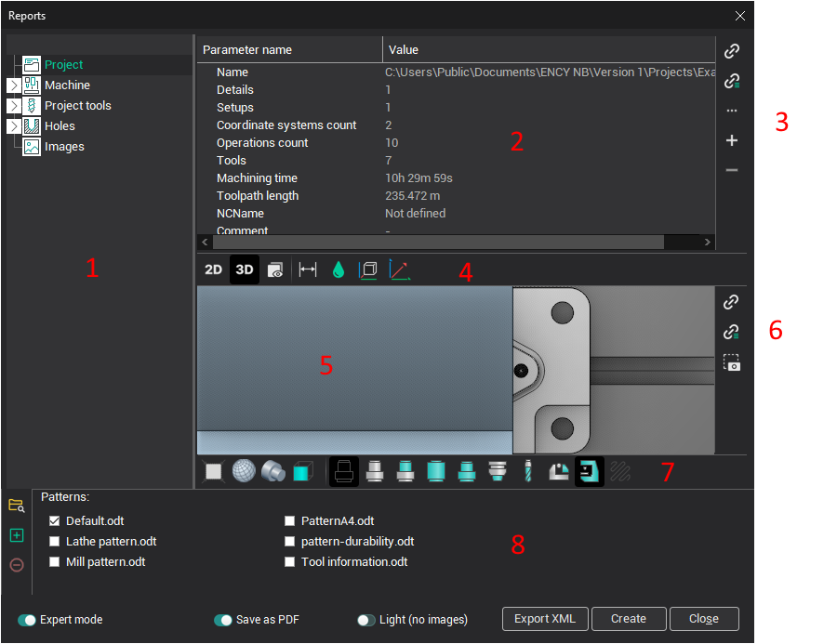Uncheck the Default.odt pattern

(x=54, y=521)
